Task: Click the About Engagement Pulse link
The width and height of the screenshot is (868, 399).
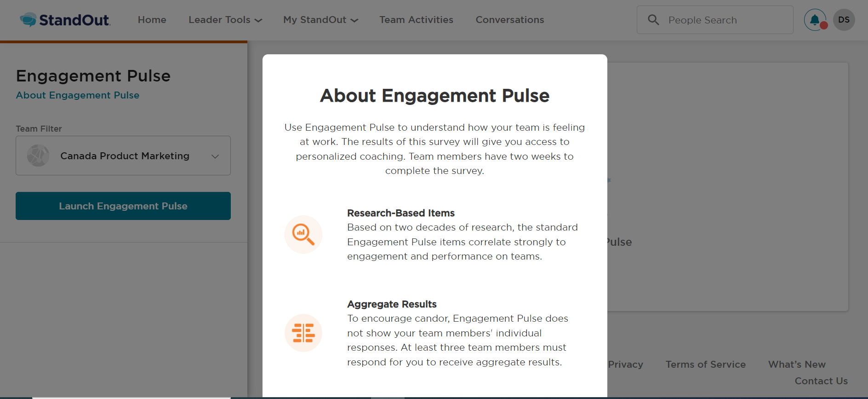Action: (x=78, y=95)
